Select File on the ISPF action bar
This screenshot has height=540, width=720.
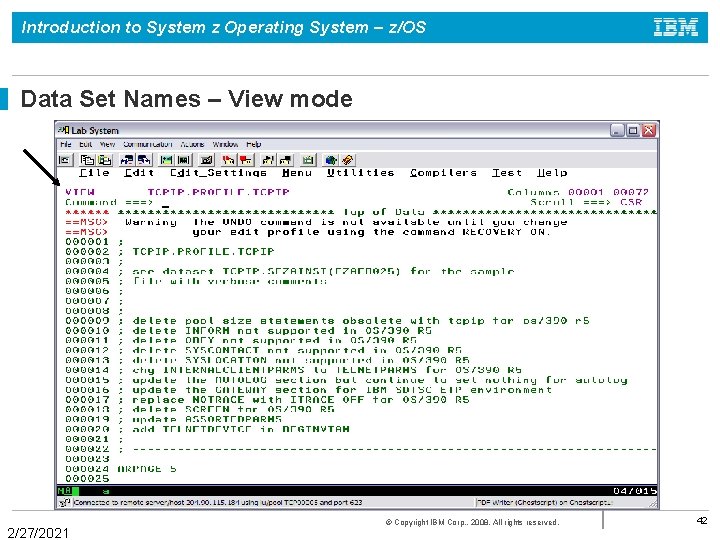pos(94,173)
